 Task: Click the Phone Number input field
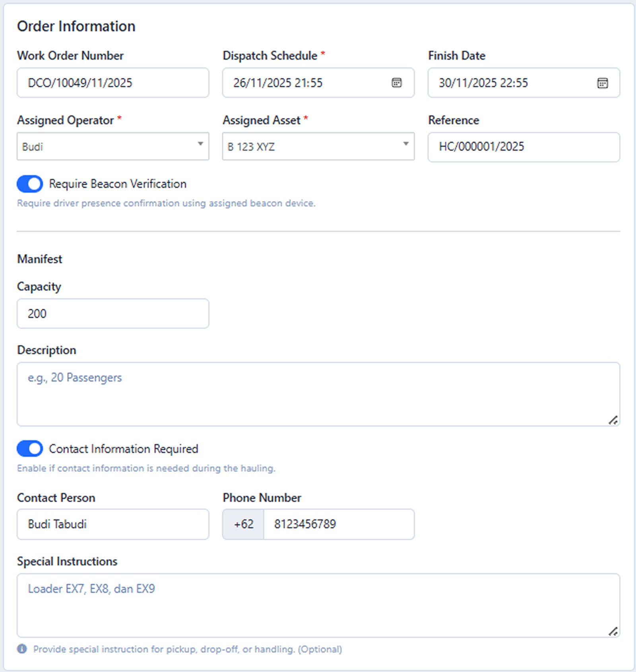[339, 524]
